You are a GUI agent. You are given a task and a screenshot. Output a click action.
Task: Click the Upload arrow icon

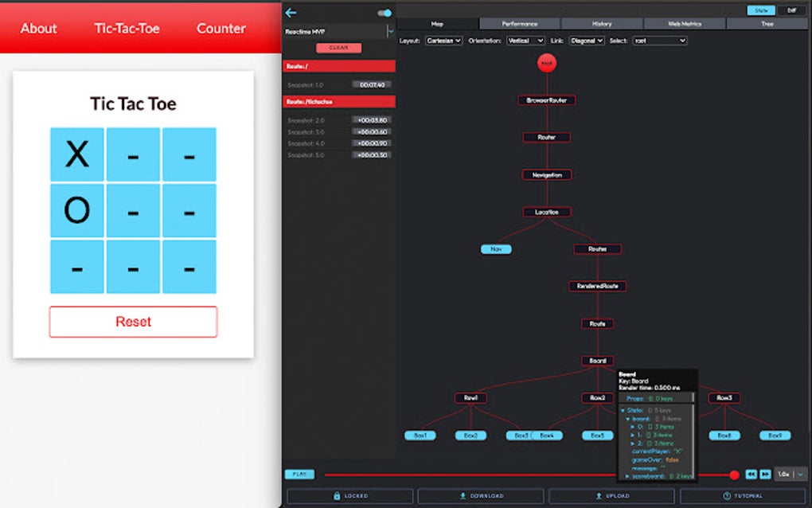click(x=599, y=496)
